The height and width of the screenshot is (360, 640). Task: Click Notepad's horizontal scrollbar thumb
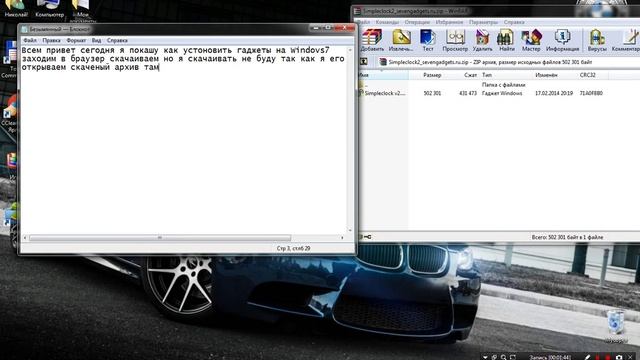pos(160,238)
